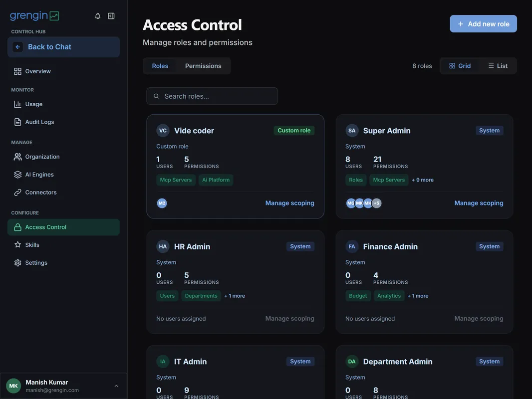Click the SA avatar badge
532x399 pixels.
352,131
